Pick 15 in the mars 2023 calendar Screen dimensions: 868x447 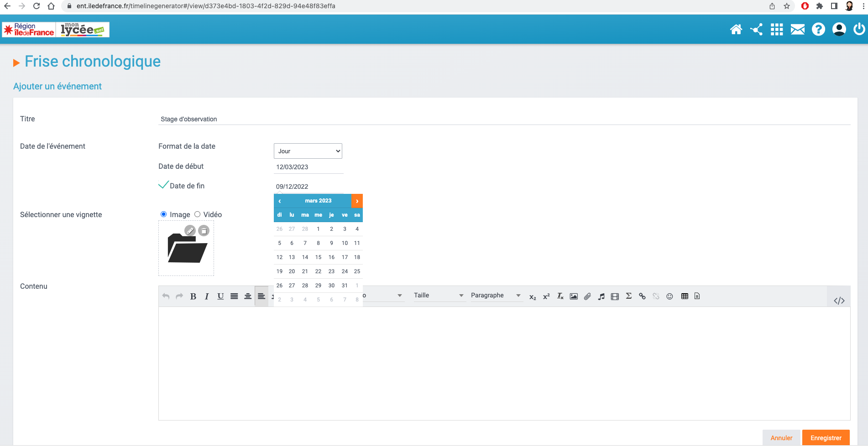[318, 257]
